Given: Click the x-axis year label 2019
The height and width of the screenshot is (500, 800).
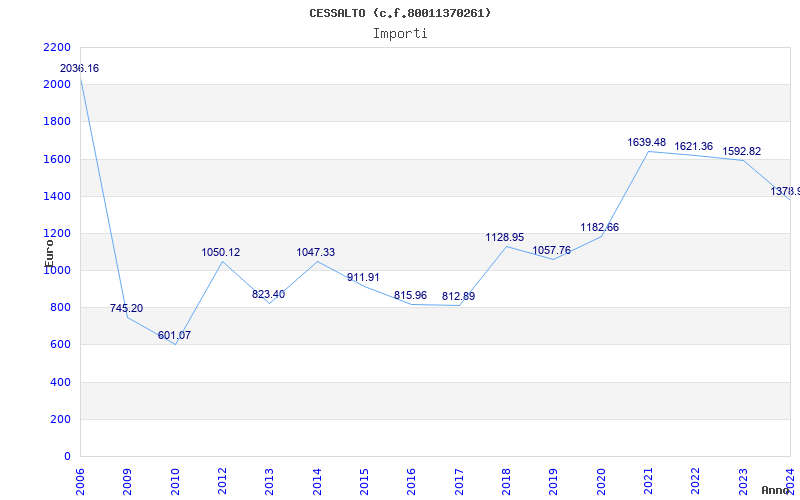Looking at the screenshot, I should click(554, 482).
